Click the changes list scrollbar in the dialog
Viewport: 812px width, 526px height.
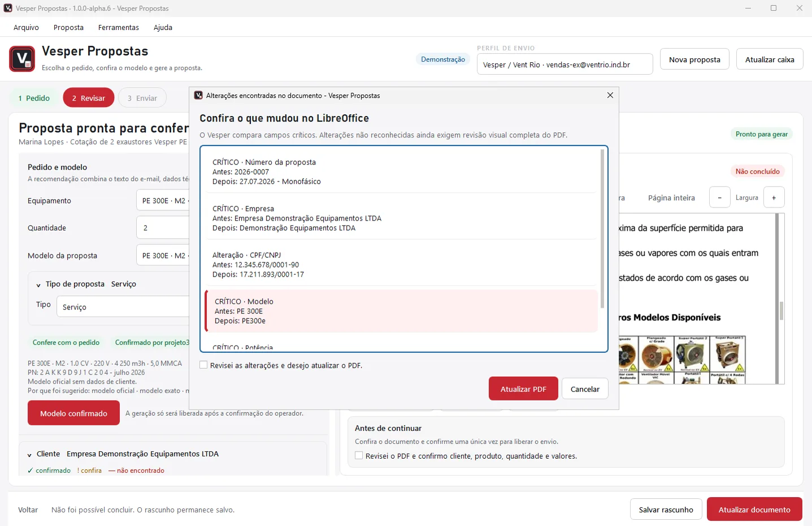point(602,228)
